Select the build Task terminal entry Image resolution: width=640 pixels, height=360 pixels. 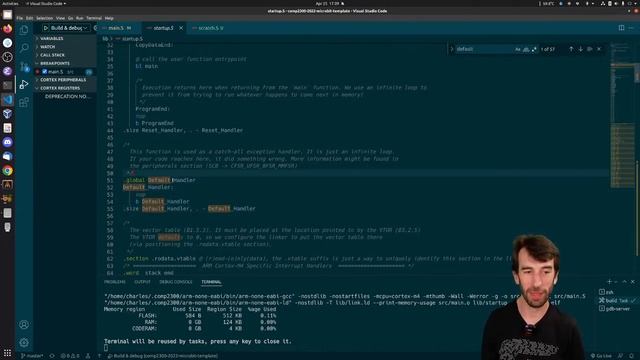point(617,300)
